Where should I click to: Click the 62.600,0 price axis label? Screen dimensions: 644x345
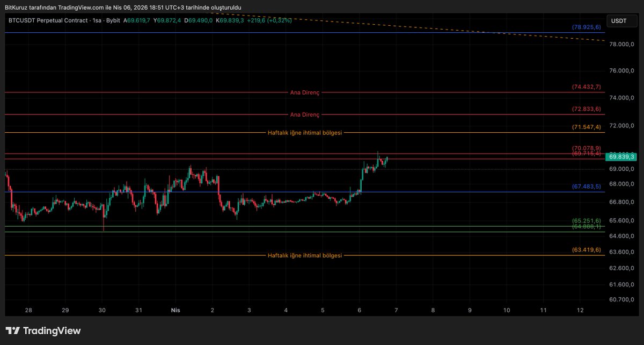click(x=623, y=268)
